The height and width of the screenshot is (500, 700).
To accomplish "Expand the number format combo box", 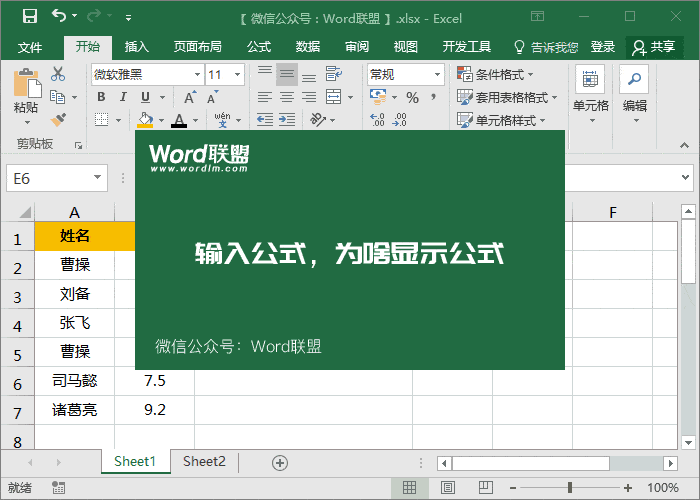I will (438, 74).
